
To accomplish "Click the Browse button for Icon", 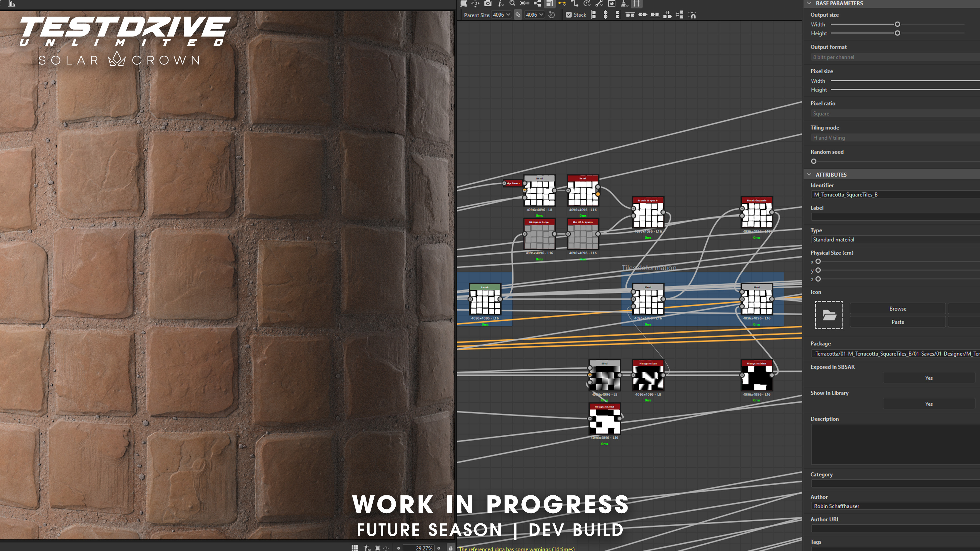I will pyautogui.click(x=898, y=309).
